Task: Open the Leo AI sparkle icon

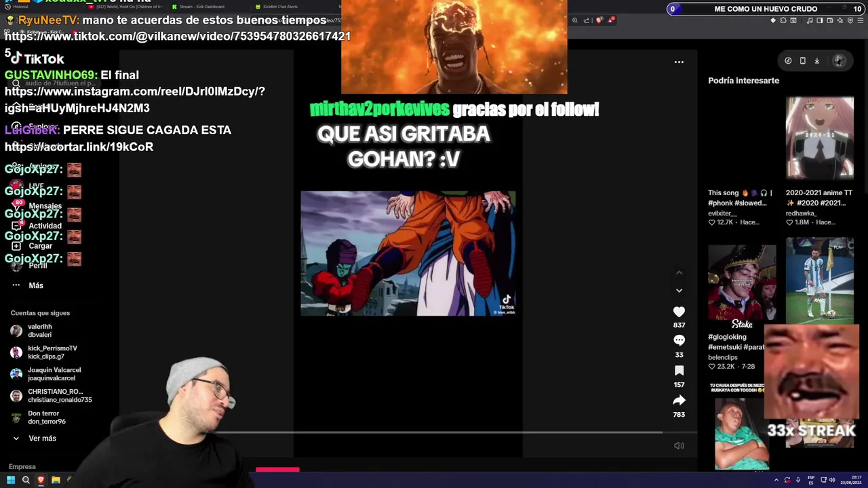Action: tap(840, 20)
